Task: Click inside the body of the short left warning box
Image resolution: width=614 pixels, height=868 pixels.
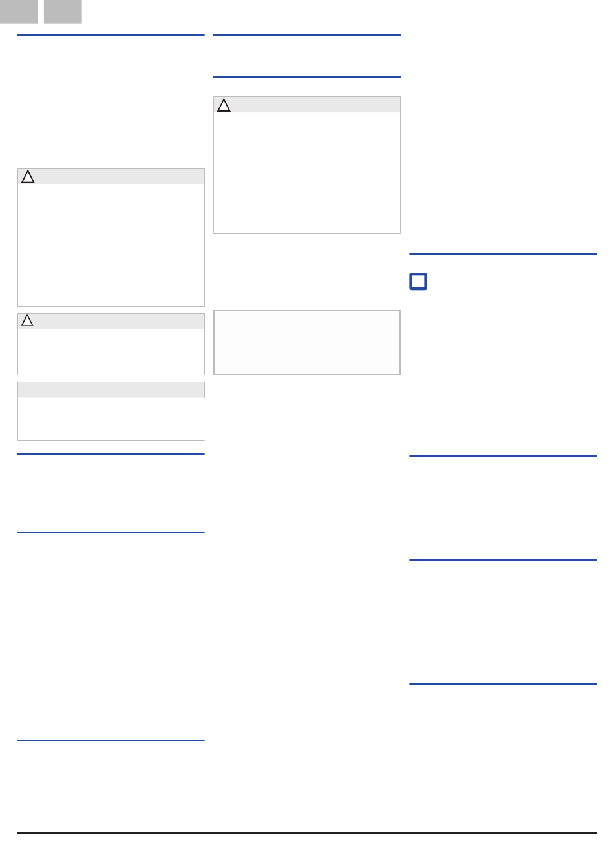Action: (111, 351)
